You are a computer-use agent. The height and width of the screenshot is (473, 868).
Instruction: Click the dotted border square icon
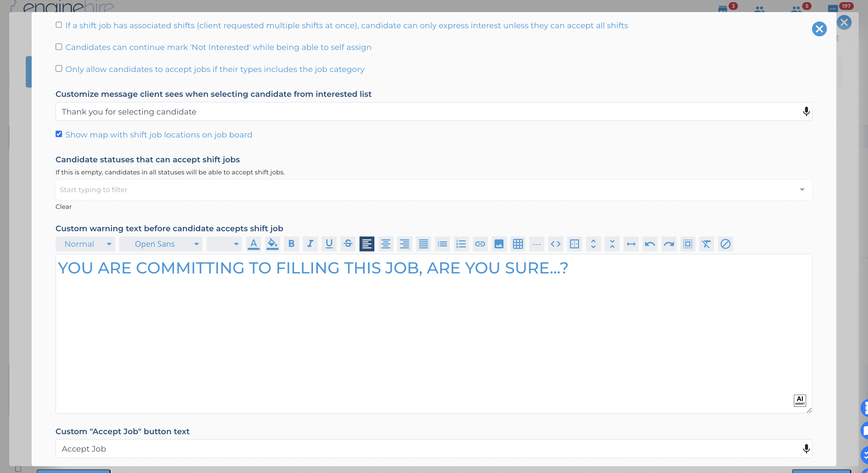(x=574, y=244)
